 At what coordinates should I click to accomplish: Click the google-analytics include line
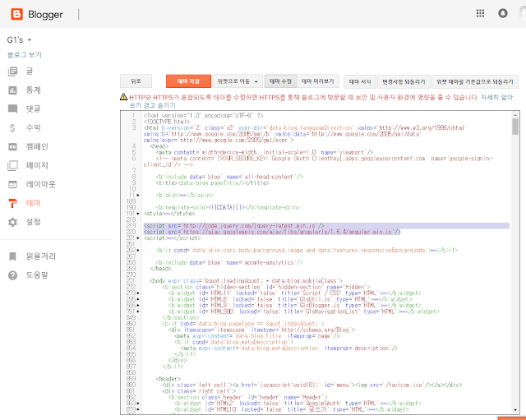click(229, 262)
